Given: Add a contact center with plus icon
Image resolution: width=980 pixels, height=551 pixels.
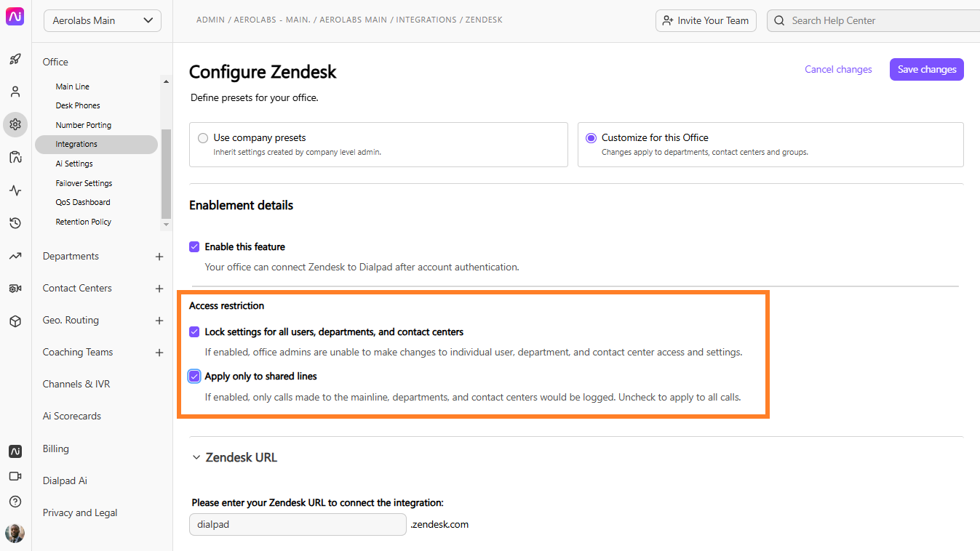Looking at the screenshot, I should [x=159, y=289].
